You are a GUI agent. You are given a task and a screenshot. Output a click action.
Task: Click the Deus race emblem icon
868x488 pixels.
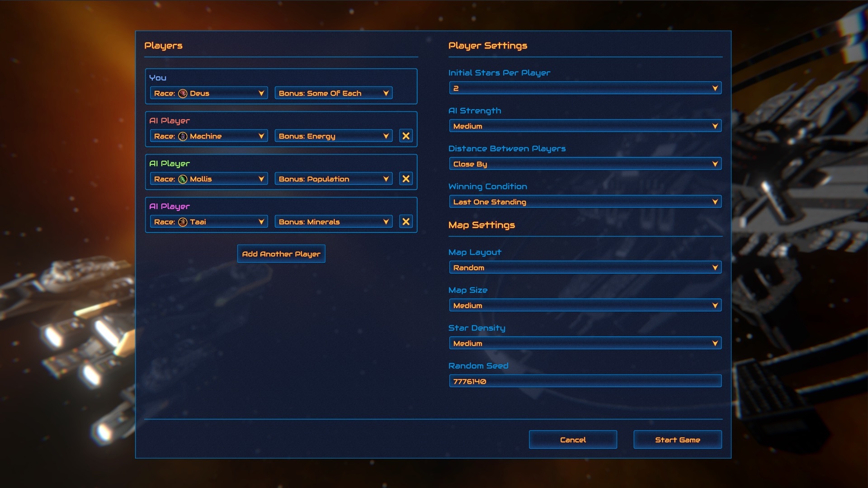[183, 94]
